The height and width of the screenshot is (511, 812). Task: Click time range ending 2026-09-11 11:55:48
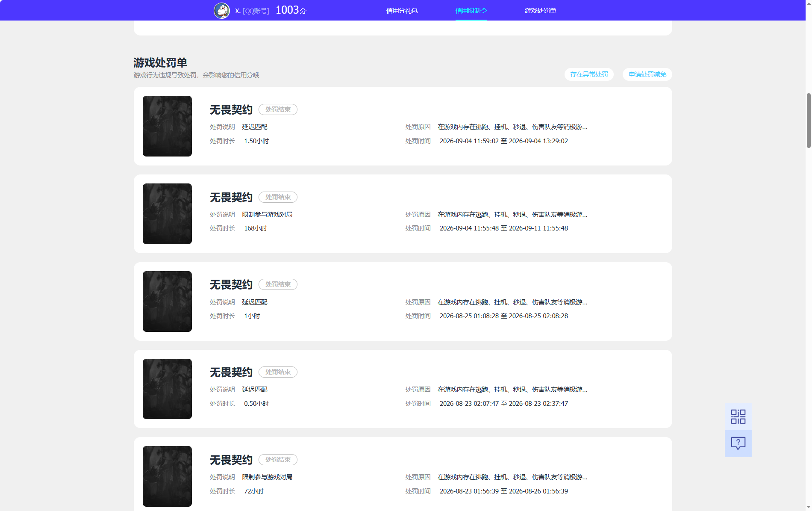point(504,228)
